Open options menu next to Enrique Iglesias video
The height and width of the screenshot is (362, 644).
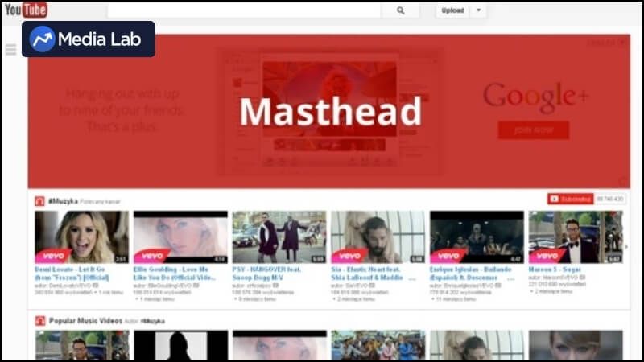pos(511,279)
